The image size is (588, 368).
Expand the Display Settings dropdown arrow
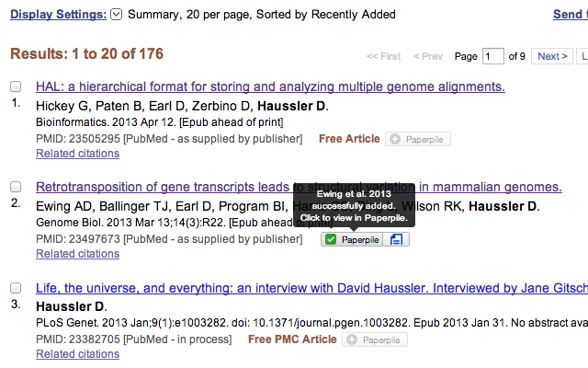pyautogui.click(x=116, y=15)
